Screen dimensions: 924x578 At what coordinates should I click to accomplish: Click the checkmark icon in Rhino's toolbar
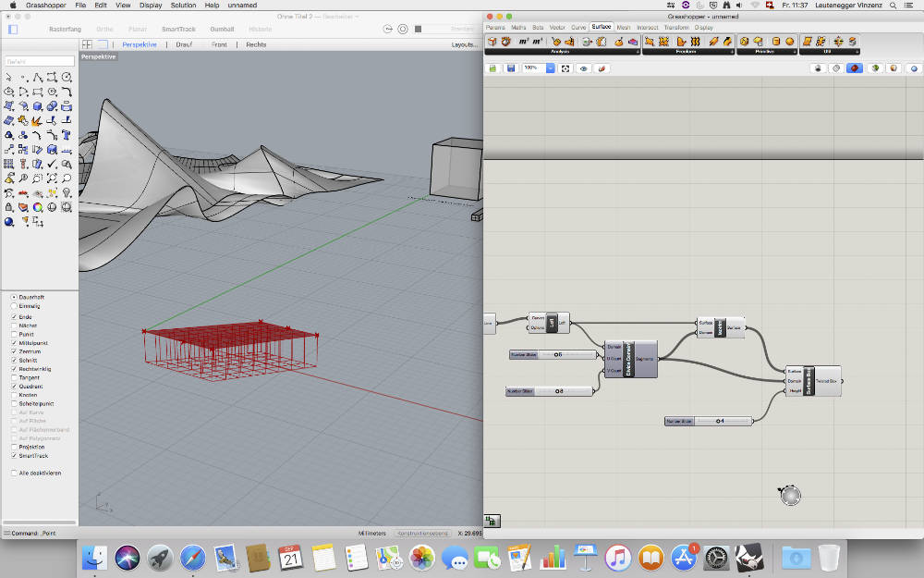pyautogui.click(x=53, y=164)
